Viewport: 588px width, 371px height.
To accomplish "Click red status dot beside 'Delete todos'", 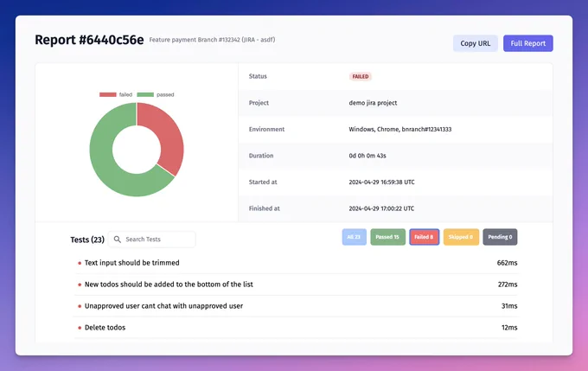I will [x=80, y=328].
